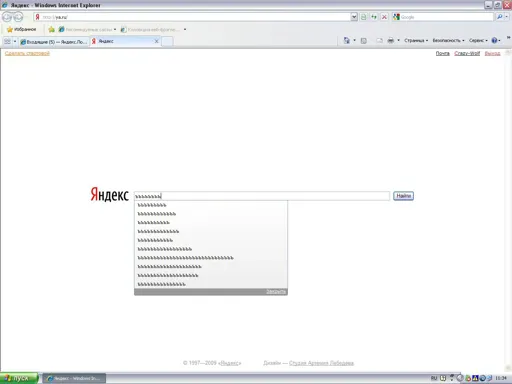Screen dimensions: 512x384
Task: Click the add-to-favorites-bar star icon
Action: click(x=51, y=29)
